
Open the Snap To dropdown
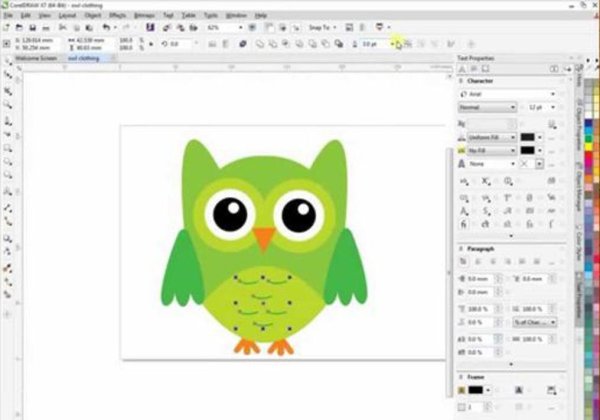323,28
